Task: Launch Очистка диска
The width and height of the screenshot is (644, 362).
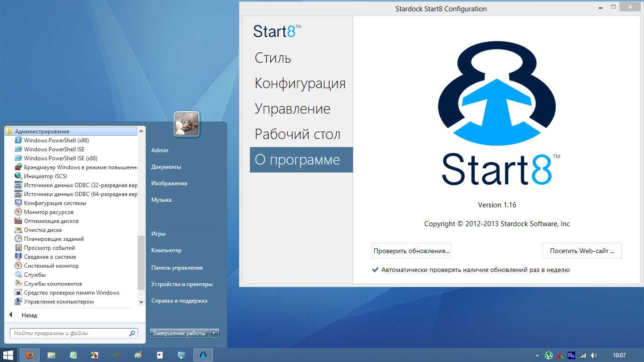Action: pyautogui.click(x=38, y=230)
